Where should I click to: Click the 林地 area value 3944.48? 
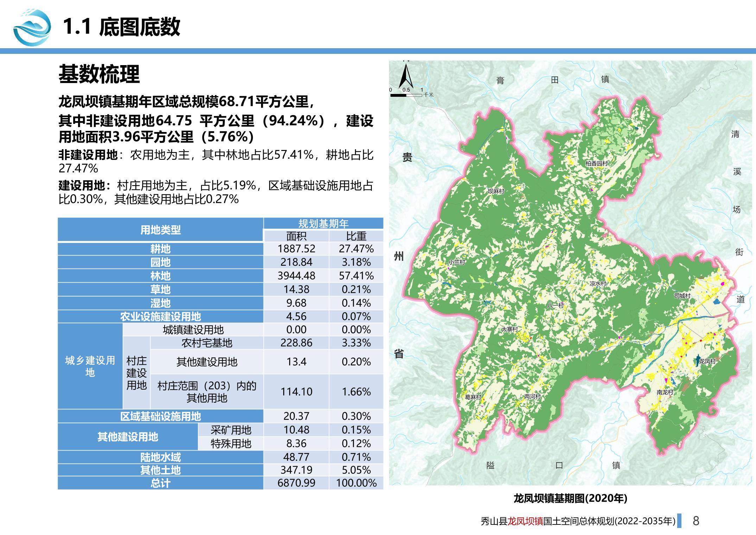pyautogui.click(x=296, y=276)
